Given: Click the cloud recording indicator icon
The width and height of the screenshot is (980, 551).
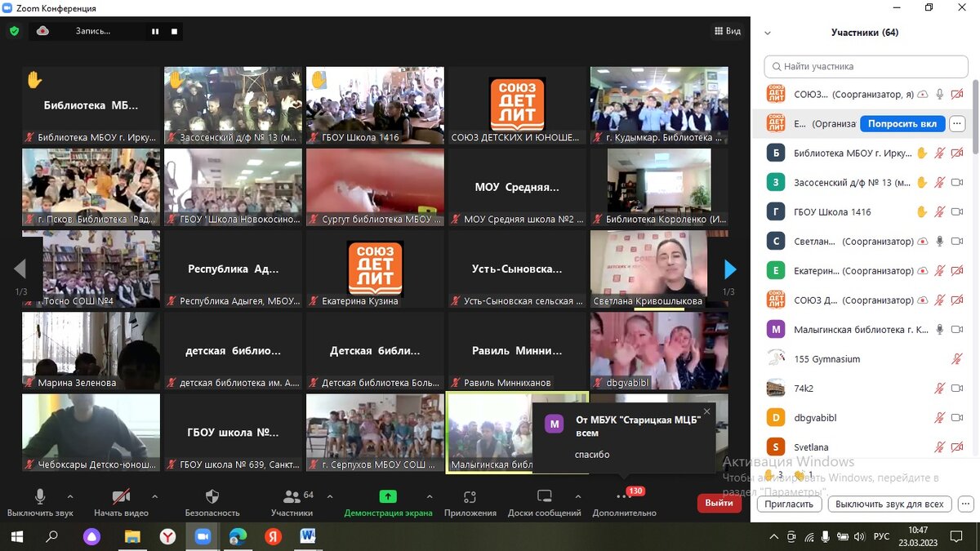Looking at the screenshot, I should (x=42, y=31).
